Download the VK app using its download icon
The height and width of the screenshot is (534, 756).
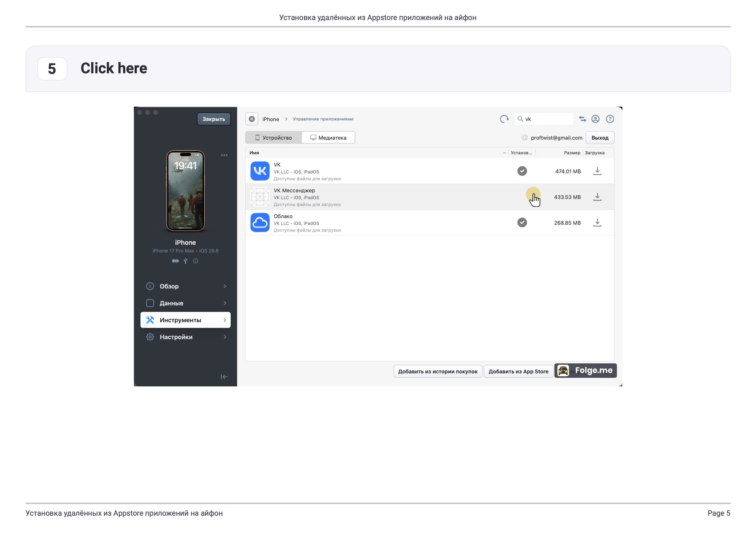click(597, 171)
